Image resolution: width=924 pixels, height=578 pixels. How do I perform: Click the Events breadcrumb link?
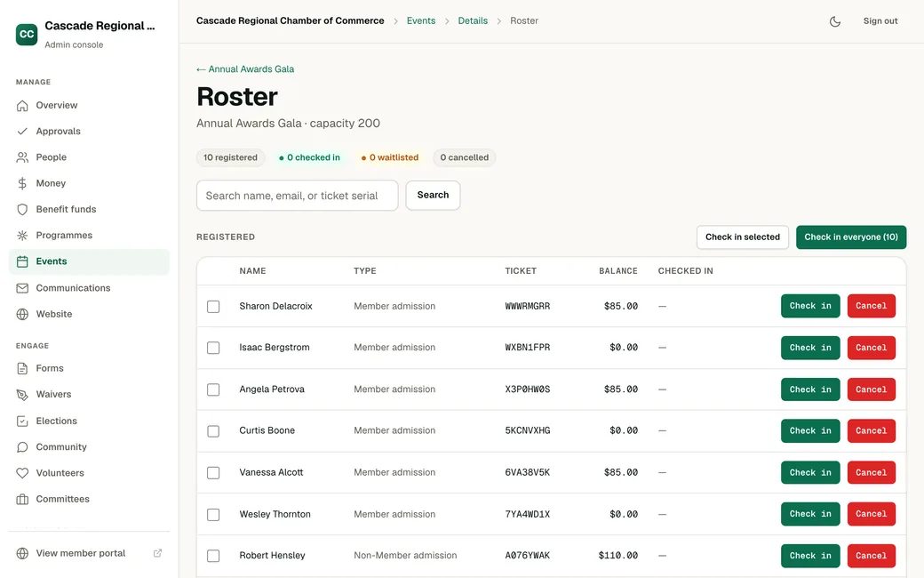click(x=421, y=20)
